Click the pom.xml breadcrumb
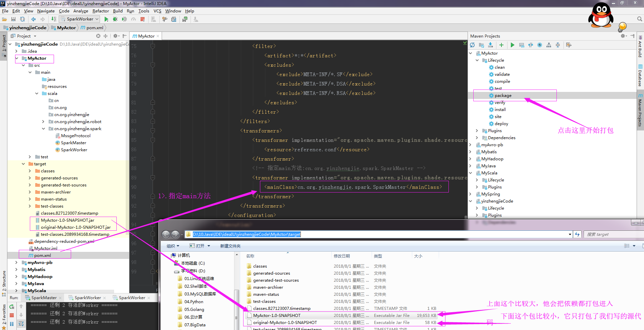 (x=92, y=28)
